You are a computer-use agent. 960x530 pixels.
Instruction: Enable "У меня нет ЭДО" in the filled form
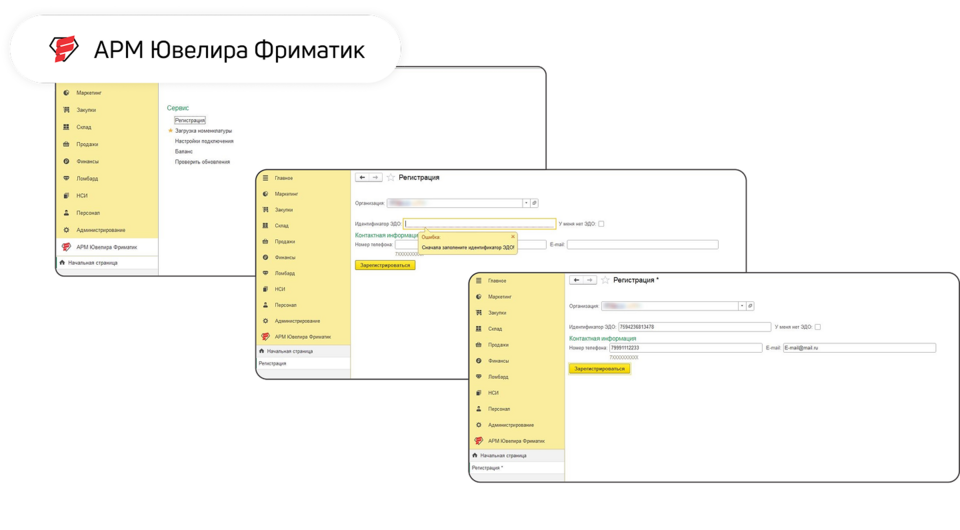click(x=817, y=327)
